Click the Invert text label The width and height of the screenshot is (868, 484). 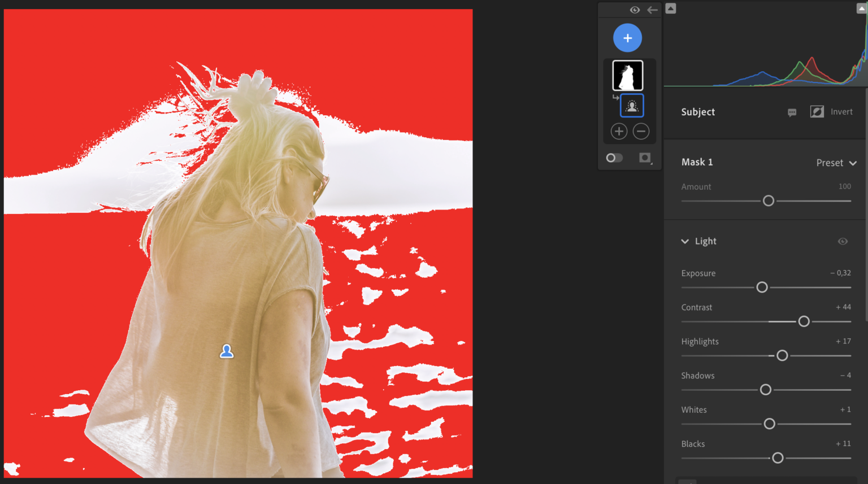coord(841,111)
